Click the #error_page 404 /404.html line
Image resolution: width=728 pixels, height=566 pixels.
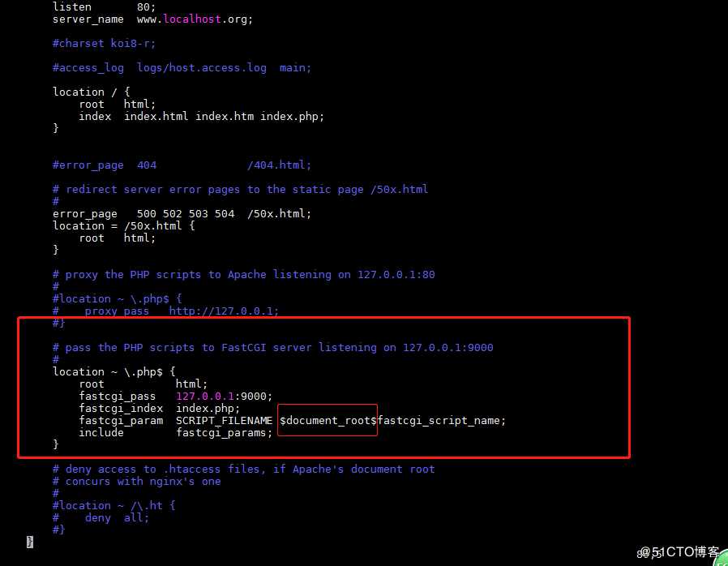click(x=182, y=165)
